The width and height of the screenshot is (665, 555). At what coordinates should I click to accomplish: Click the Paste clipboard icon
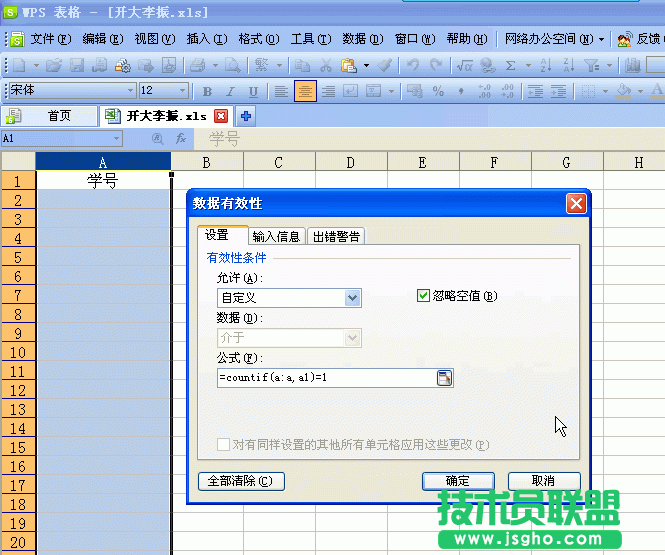tap(349, 65)
